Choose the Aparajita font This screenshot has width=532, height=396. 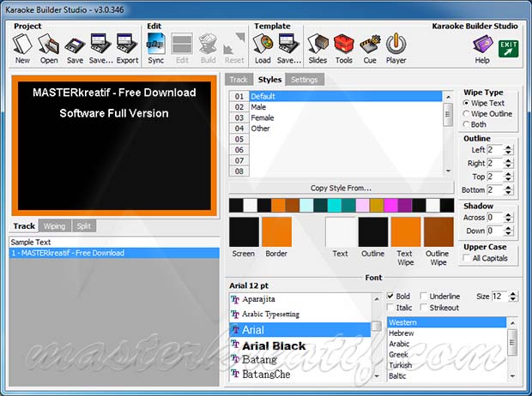[300, 299]
